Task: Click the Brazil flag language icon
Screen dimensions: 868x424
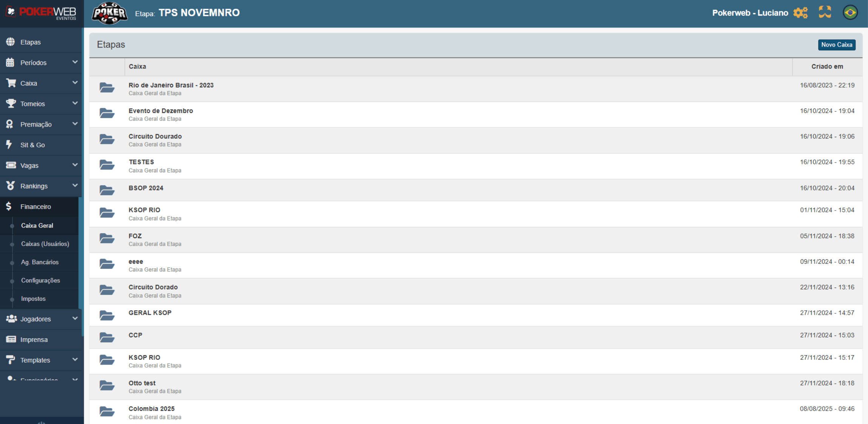Action: tap(850, 12)
